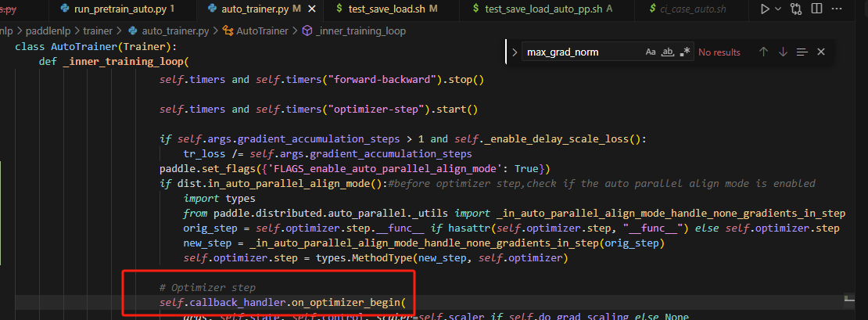This screenshot has height=320, width=868.
Task: Enable regular expression search
Action: (x=686, y=52)
